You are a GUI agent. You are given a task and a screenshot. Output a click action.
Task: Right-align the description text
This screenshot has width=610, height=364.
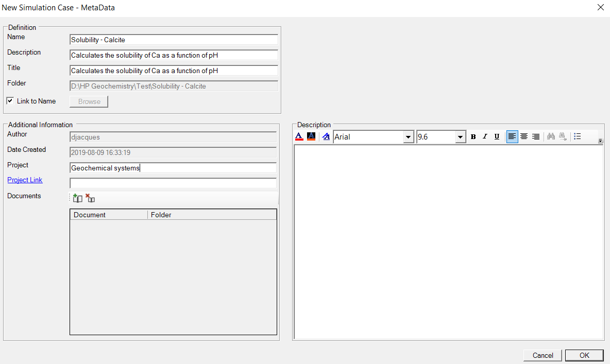[536, 137]
